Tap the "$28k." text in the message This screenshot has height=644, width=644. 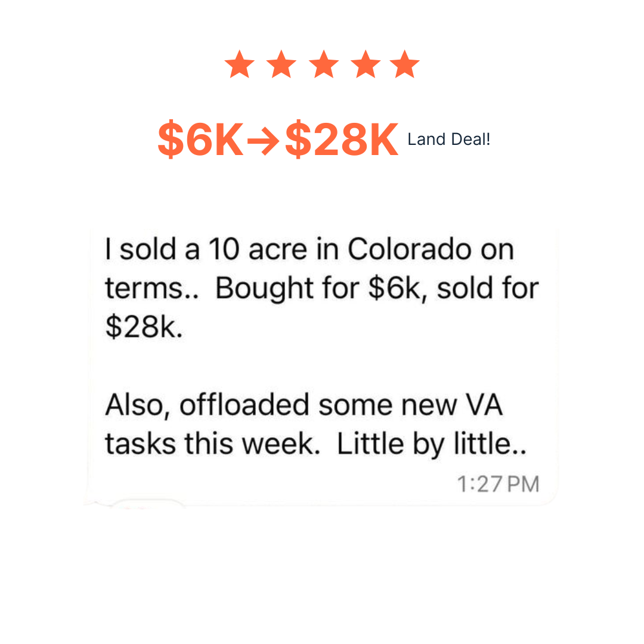[x=144, y=328]
